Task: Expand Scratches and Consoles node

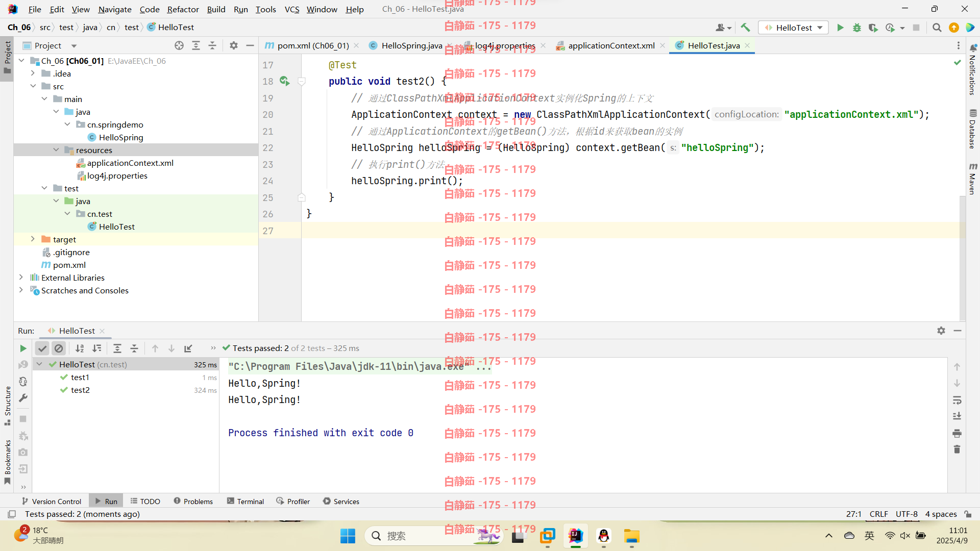Action: pos(21,290)
